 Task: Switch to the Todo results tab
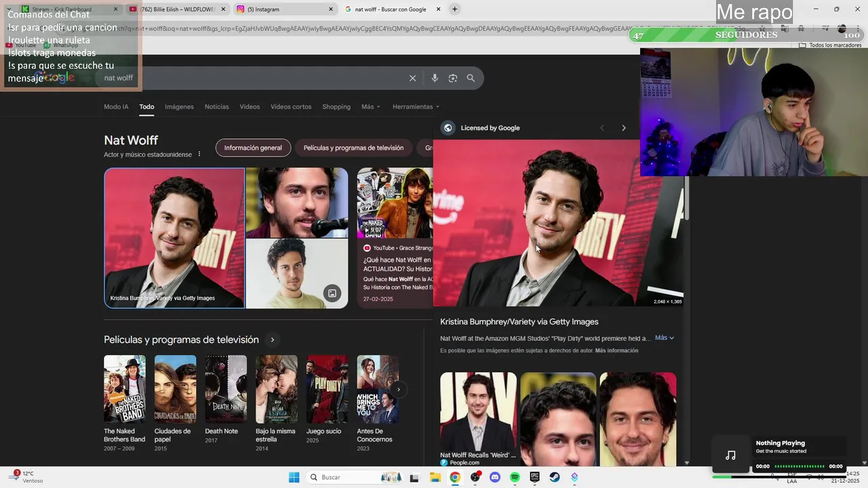coord(146,106)
